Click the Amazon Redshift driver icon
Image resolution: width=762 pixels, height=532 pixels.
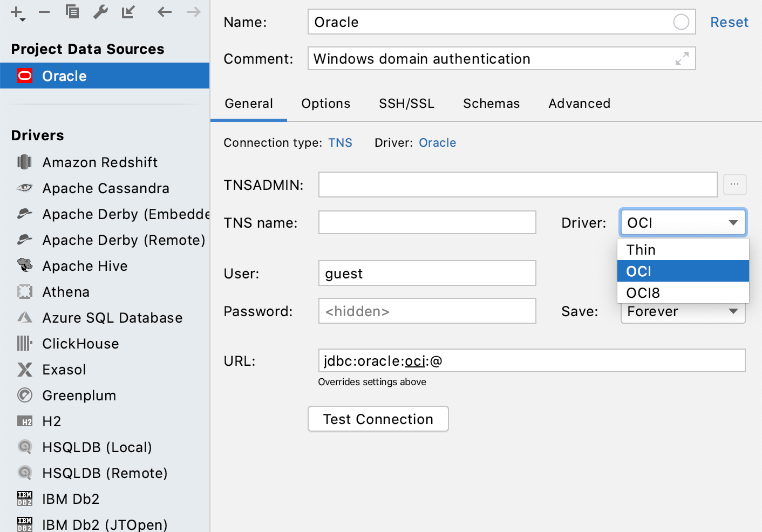point(25,162)
